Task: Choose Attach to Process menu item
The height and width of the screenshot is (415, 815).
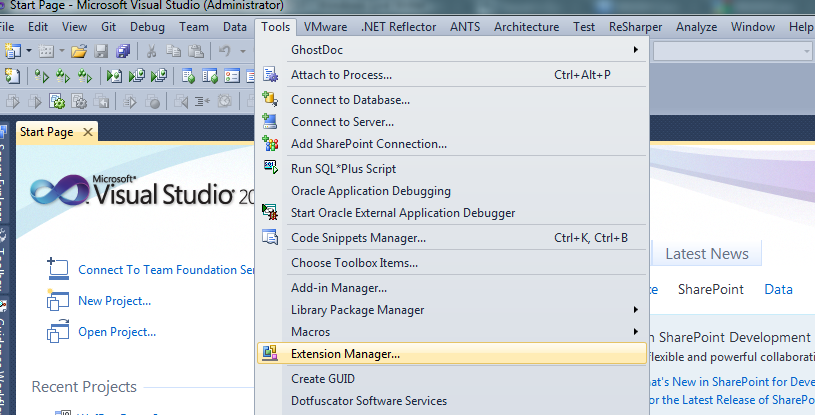Action: (341, 75)
